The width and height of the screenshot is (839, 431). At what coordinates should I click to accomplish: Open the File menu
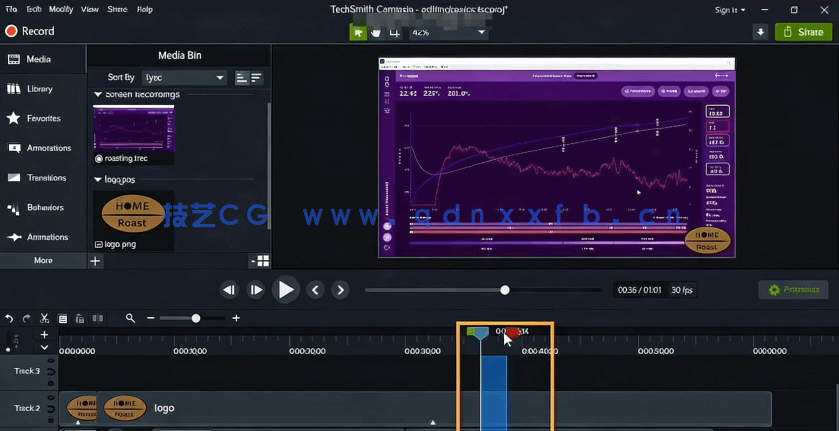[11, 9]
